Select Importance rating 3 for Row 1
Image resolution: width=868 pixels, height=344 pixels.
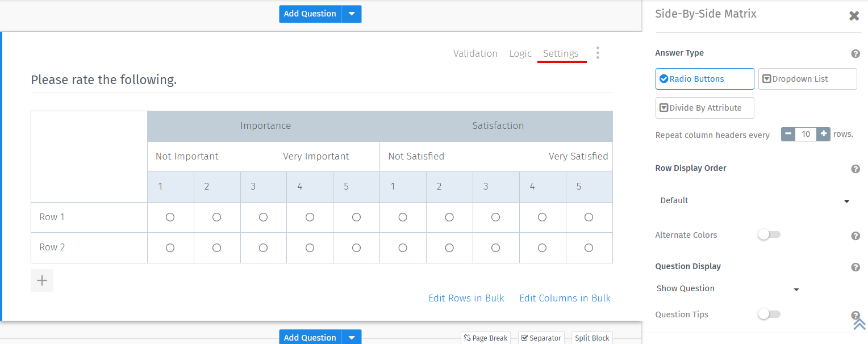263,217
